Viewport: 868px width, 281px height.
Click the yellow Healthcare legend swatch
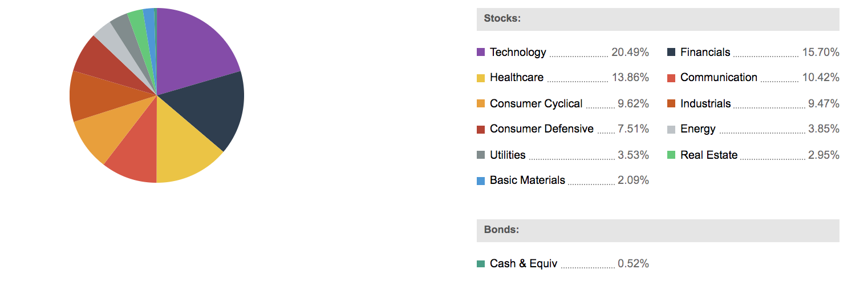tap(481, 78)
